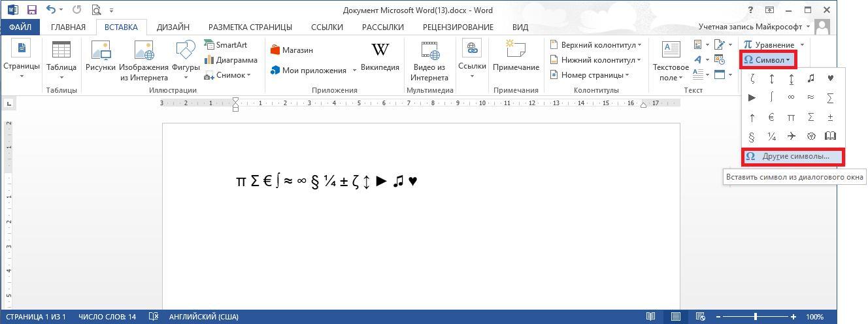Toggle the tab stop selector beside the ruler
The height and width of the screenshot is (324, 868).
9,103
